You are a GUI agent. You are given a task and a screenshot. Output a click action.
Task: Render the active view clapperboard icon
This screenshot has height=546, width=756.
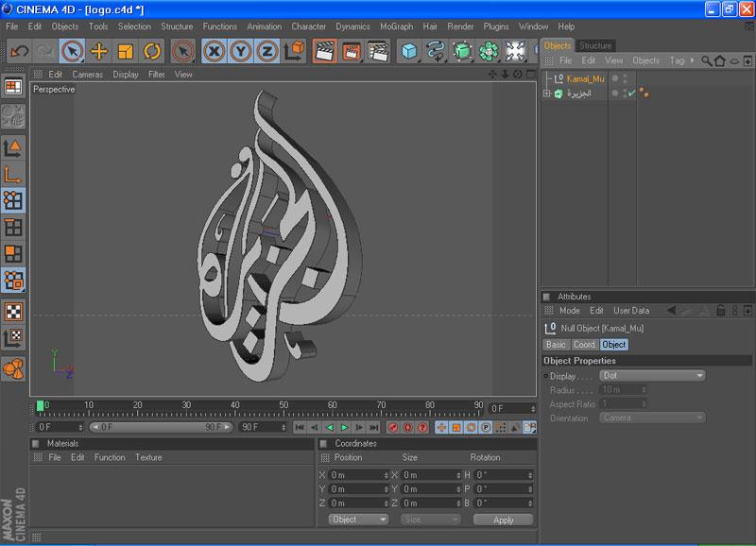coord(324,51)
